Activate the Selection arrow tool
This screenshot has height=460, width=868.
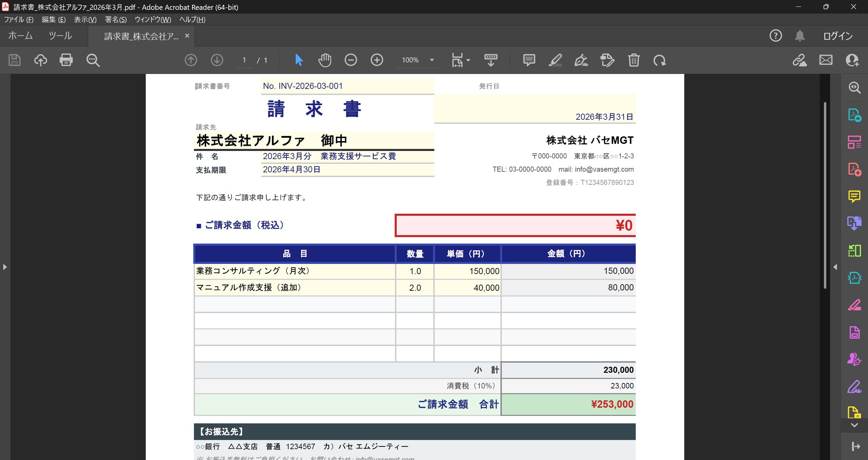coord(299,60)
